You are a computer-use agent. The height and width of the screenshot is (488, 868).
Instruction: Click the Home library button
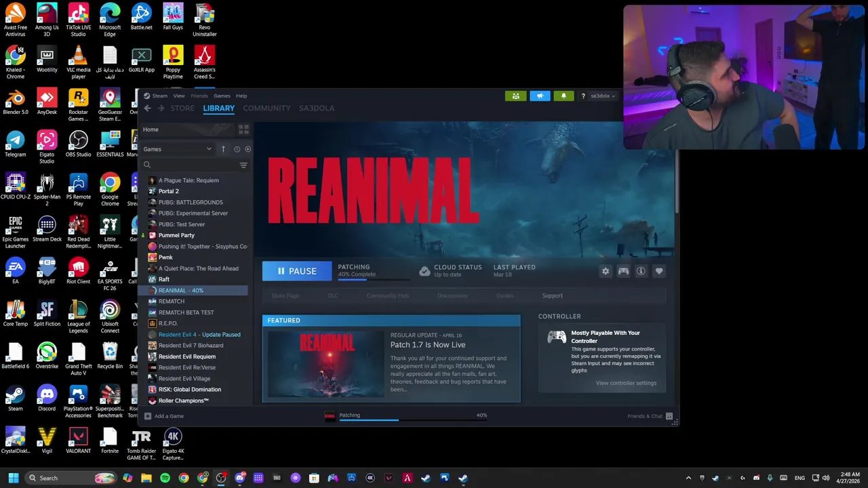point(151,129)
